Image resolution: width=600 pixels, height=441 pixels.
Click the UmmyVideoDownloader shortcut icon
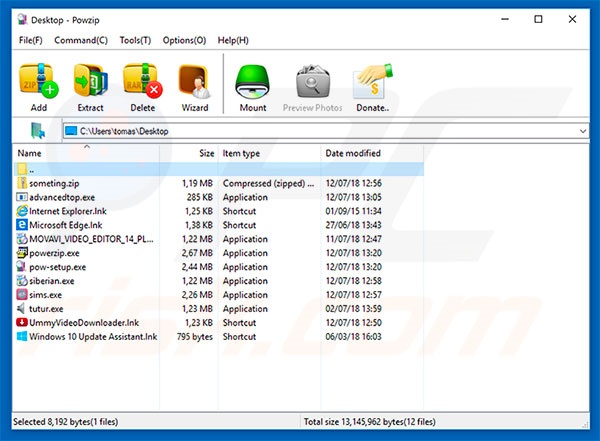[22, 322]
